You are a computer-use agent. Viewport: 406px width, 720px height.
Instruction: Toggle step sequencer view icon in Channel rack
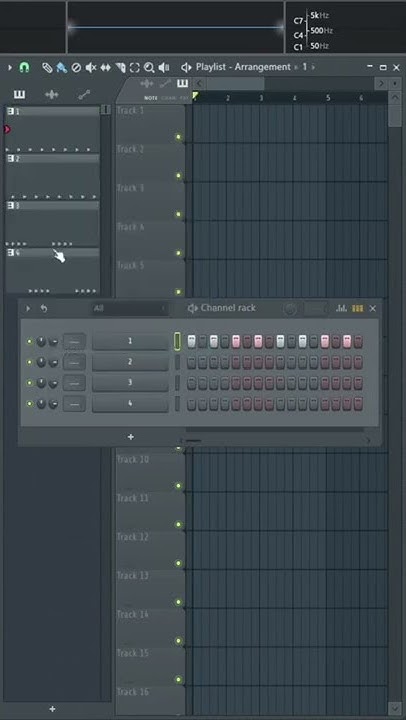point(357,308)
